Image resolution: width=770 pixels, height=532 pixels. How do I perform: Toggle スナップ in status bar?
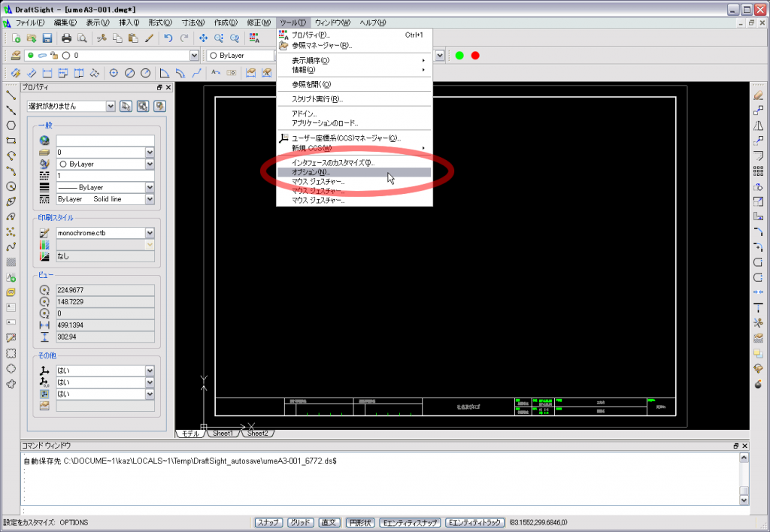268,523
